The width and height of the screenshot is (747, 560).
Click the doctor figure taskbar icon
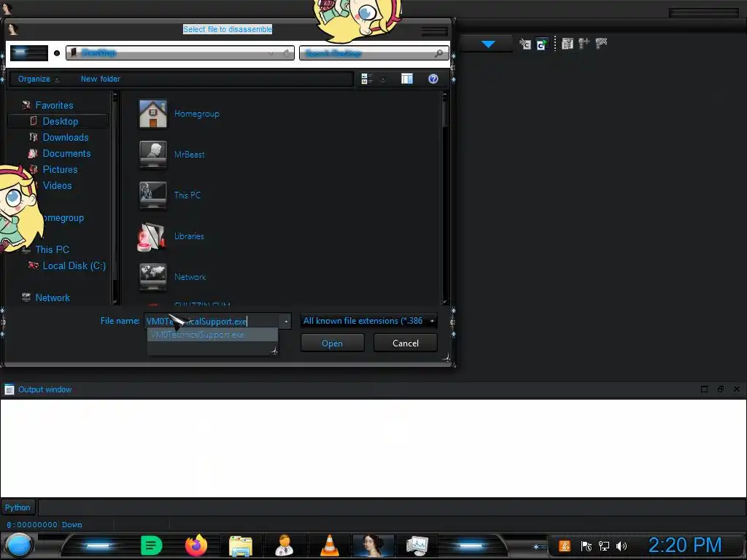click(x=285, y=545)
